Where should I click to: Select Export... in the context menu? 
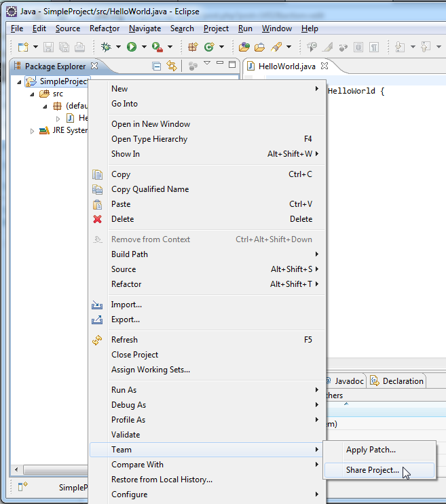point(208,319)
